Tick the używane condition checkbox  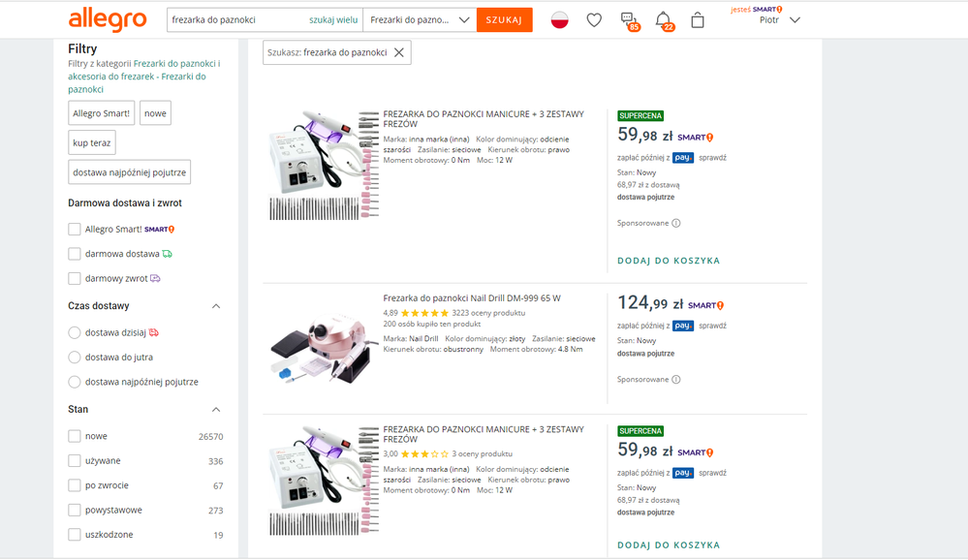(x=75, y=461)
